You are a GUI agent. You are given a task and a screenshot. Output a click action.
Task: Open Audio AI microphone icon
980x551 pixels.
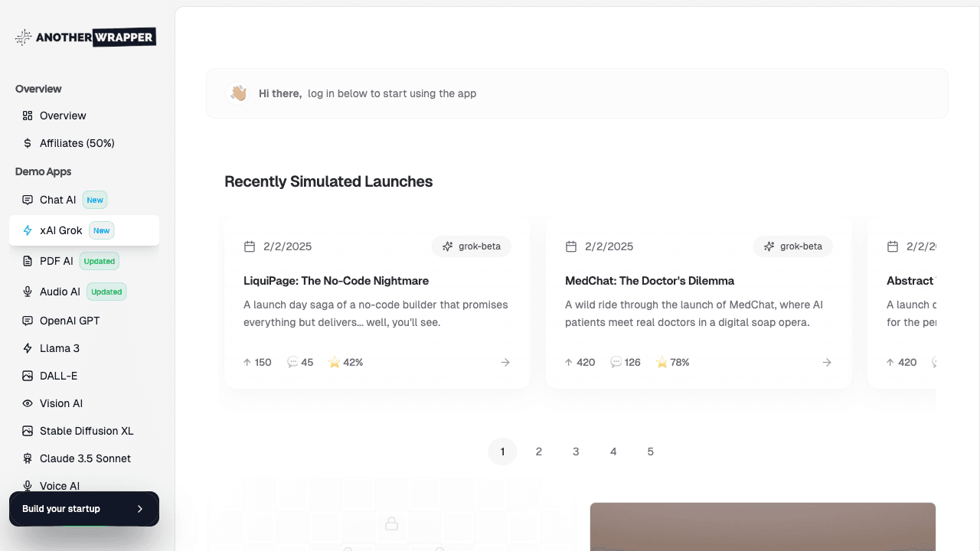point(28,292)
